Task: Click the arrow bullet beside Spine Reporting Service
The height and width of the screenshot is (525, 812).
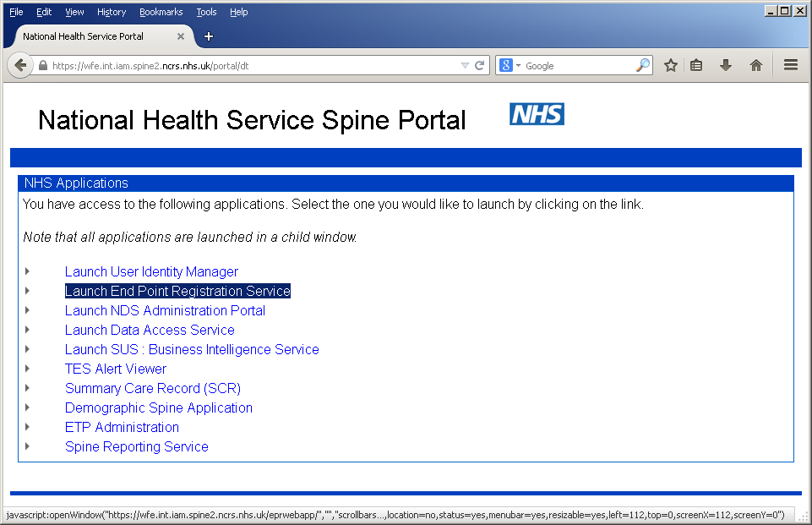Action: (x=27, y=446)
